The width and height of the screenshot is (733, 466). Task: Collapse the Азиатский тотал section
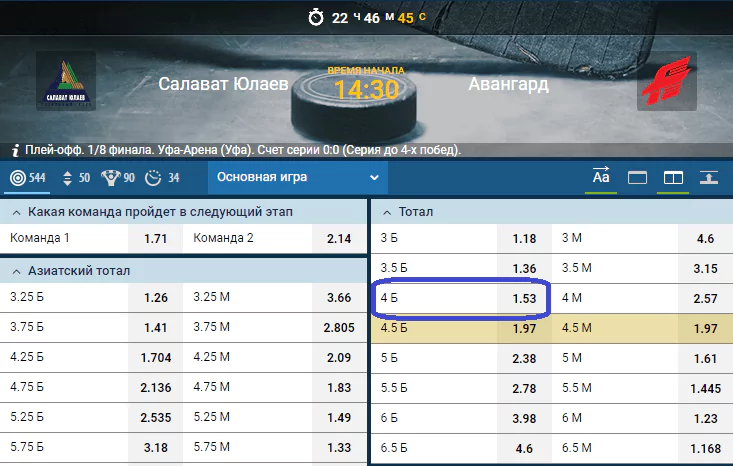[x=16, y=272]
